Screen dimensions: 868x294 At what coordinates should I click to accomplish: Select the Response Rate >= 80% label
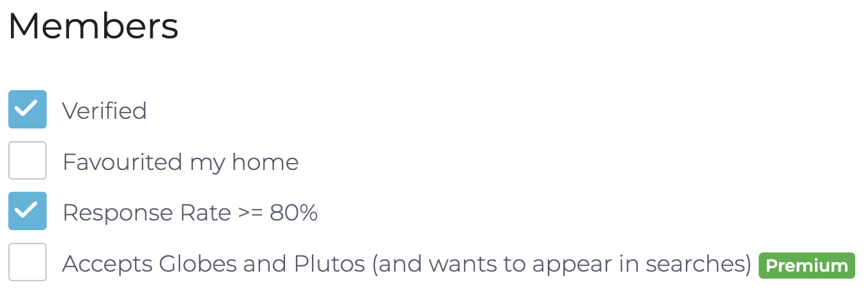(190, 213)
